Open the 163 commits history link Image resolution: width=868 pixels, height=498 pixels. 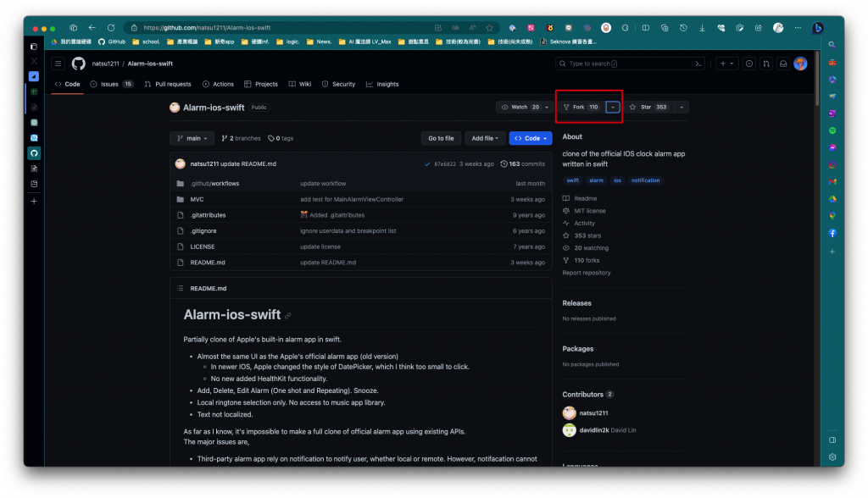pos(522,163)
